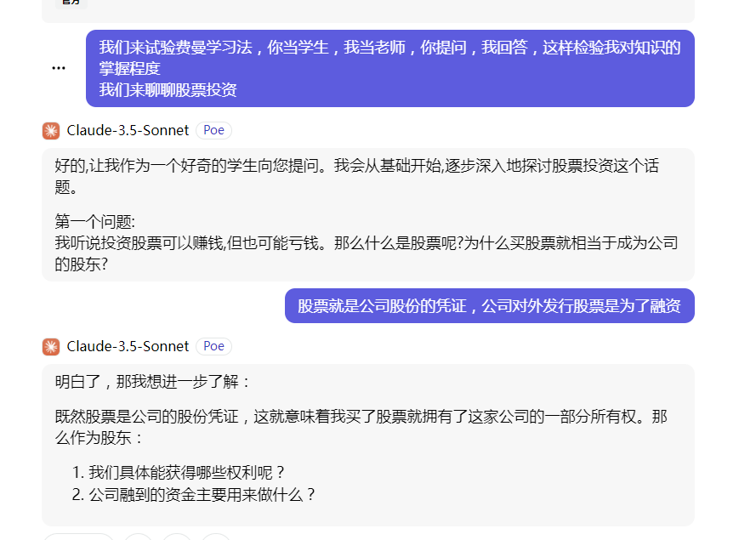Viewport: 756px width, 540px height.
Task: Click the Poe badge above the reply starting 好的
Action: click(213, 131)
